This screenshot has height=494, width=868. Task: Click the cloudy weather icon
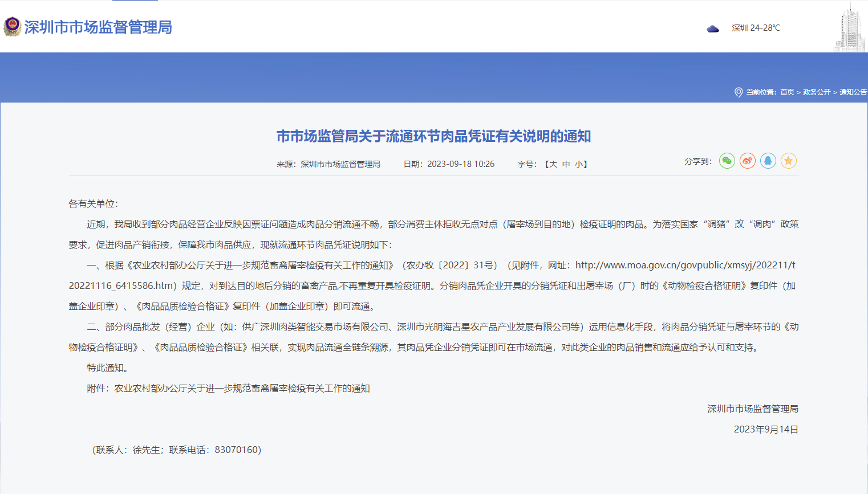[713, 28]
